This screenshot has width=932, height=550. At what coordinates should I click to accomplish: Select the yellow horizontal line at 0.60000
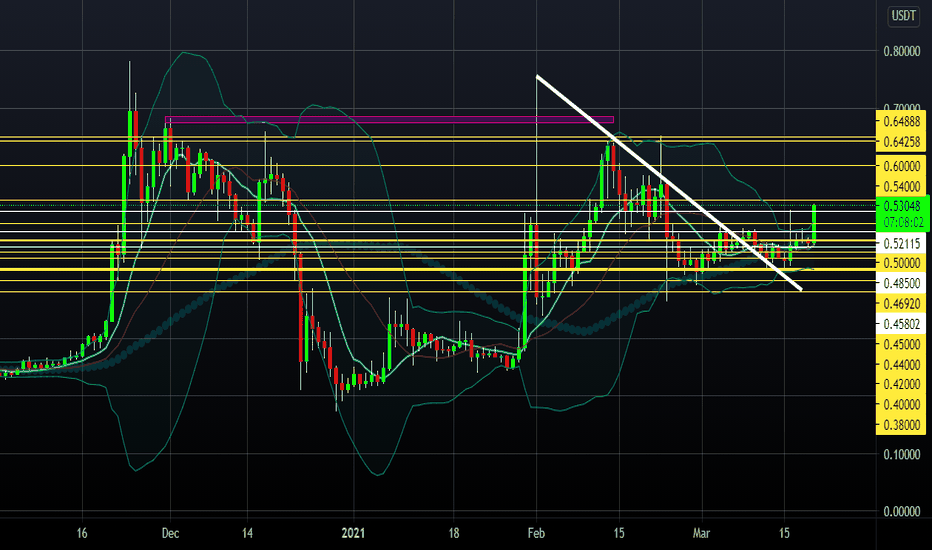[438, 166]
